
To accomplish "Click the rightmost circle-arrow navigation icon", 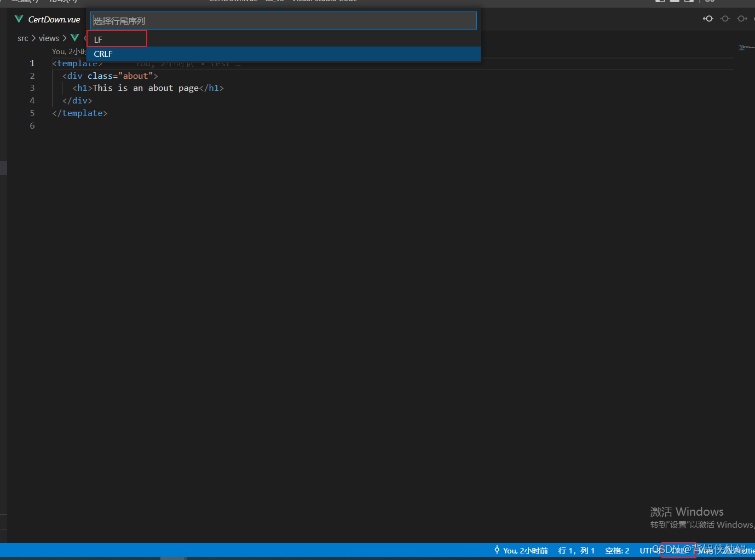I will (742, 18).
